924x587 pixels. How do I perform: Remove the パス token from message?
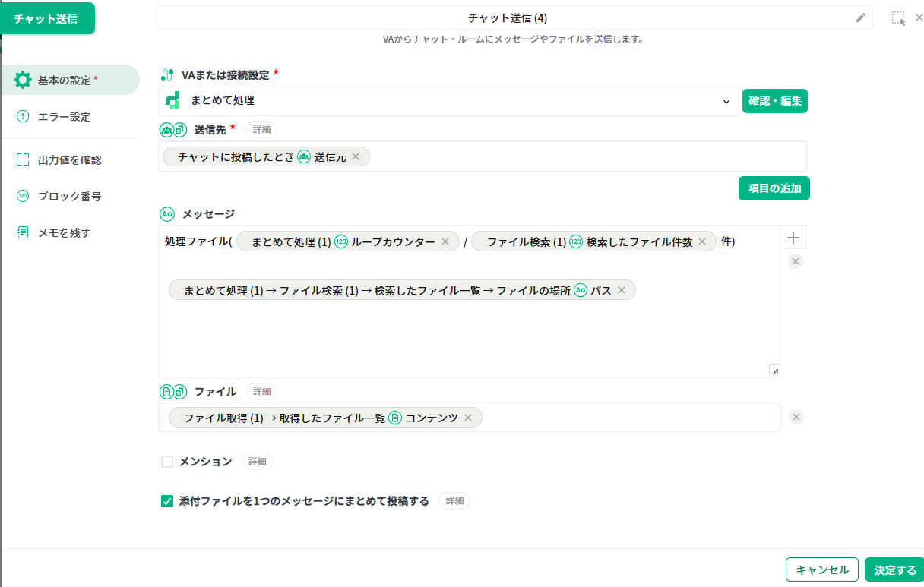click(x=622, y=290)
